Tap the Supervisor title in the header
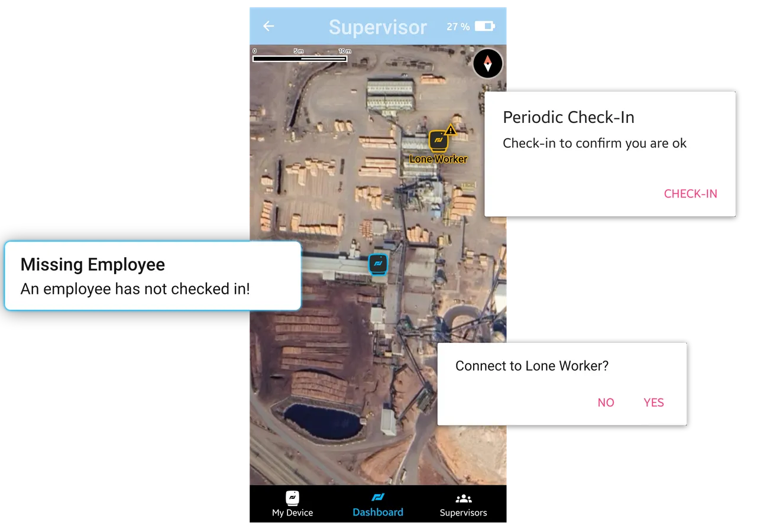Screen dimensions: 757x532 coord(378,26)
